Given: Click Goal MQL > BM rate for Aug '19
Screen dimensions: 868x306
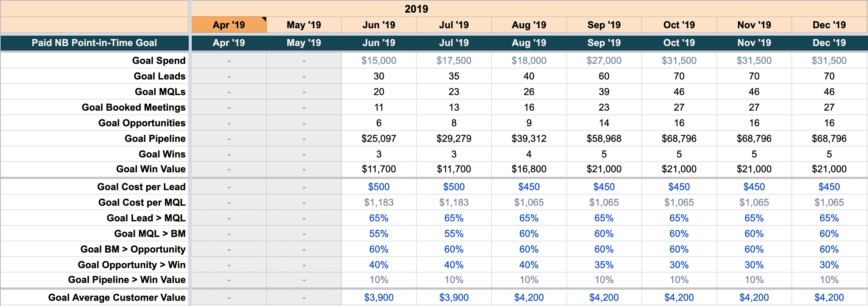Looking at the screenshot, I should [x=529, y=234].
